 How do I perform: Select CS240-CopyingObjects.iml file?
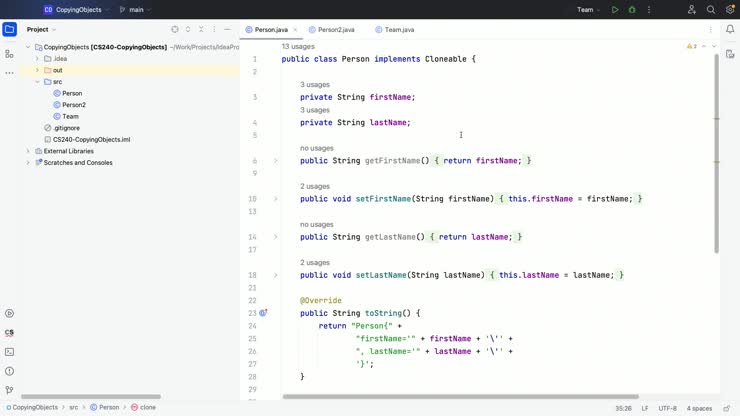pos(87,139)
